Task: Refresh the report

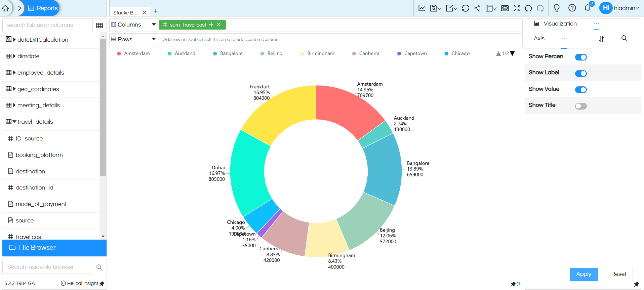Action: coord(466,8)
